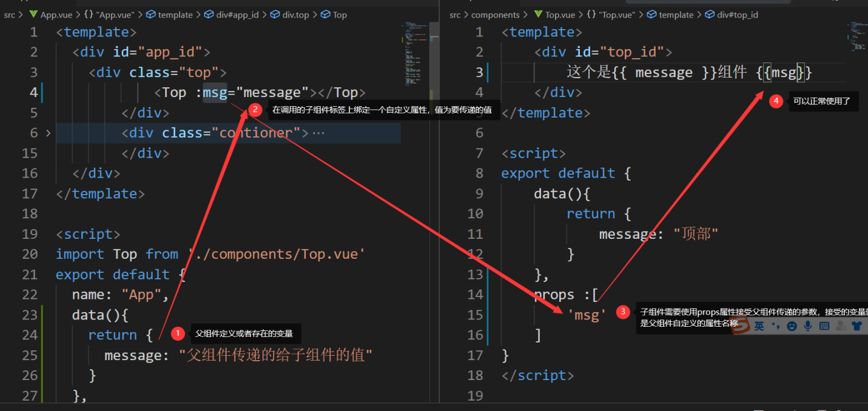Click the src breadcrumb in App.vue editor
Viewport: 868px width, 411px height.
tap(9, 15)
